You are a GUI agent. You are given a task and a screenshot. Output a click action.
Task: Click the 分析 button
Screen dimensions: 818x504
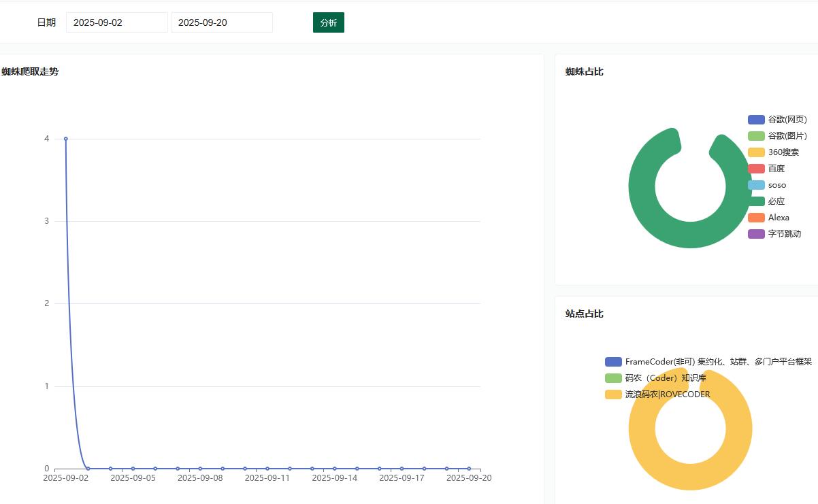pos(329,22)
